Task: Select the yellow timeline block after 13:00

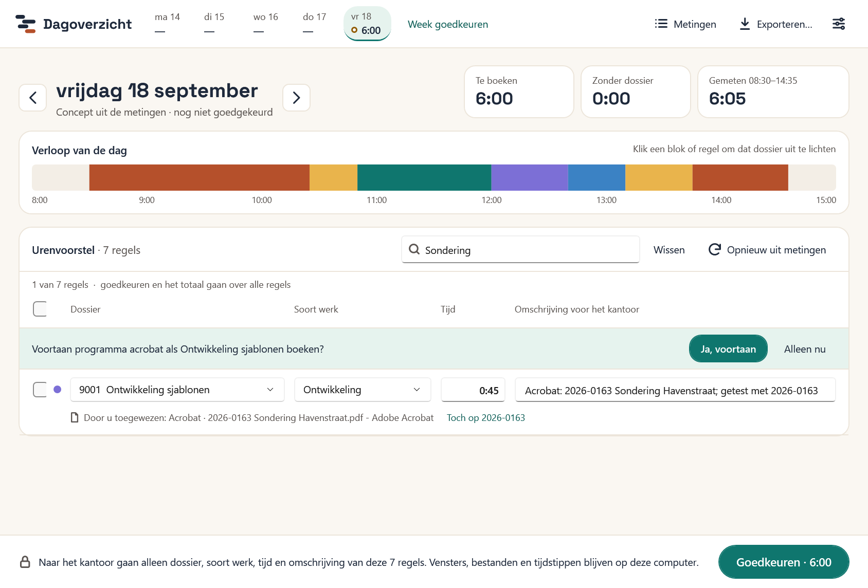Action: 659,177
